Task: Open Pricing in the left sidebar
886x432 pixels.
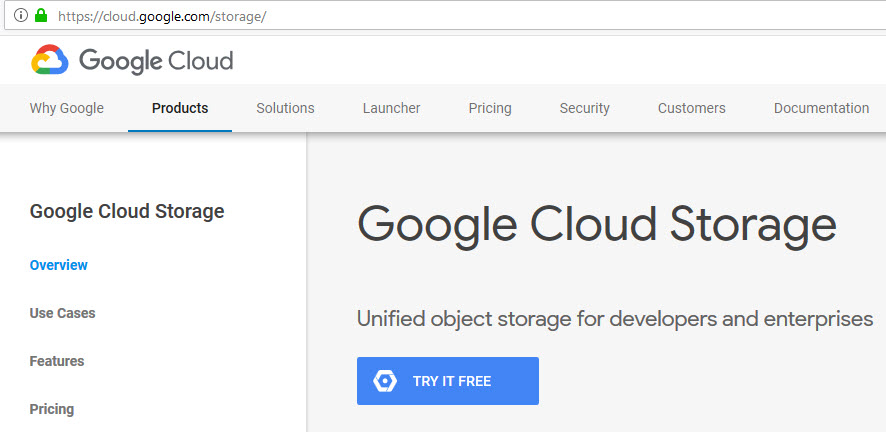Action: pyautogui.click(x=51, y=409)
